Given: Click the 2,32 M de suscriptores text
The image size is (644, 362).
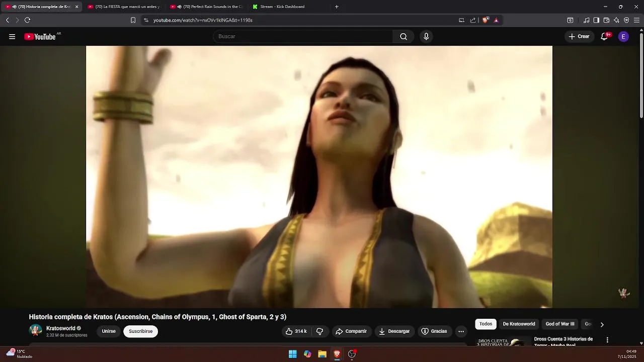Looking at the screenshot, I should [66, 335].
